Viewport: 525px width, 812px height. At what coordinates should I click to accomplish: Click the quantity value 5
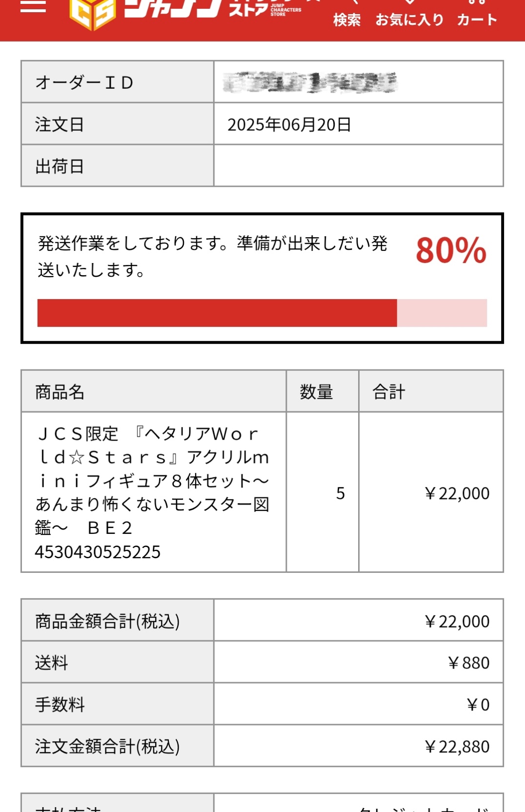341,493
